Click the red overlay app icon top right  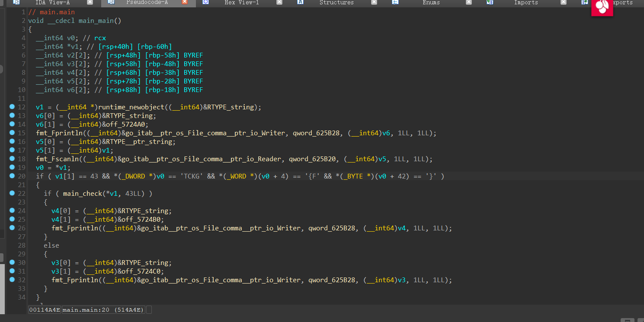[602, 8]
